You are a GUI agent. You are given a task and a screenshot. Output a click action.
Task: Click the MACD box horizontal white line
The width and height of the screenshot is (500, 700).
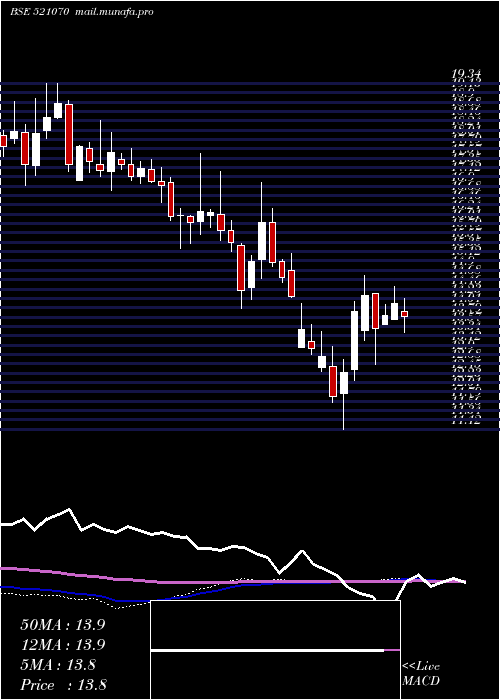point(267,650)
